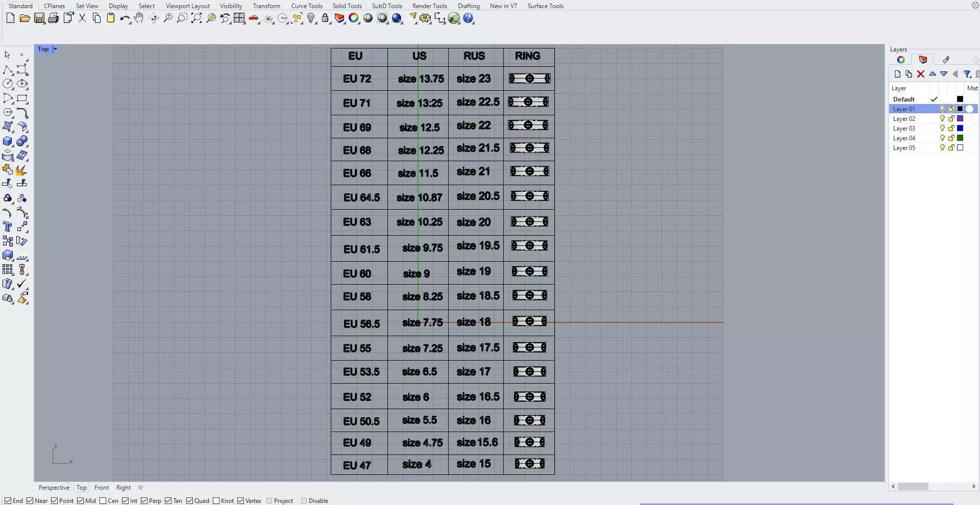Select the Text object tool
Image resolution: width=980 pixels, height=505 pixels.
coord(8,227)
